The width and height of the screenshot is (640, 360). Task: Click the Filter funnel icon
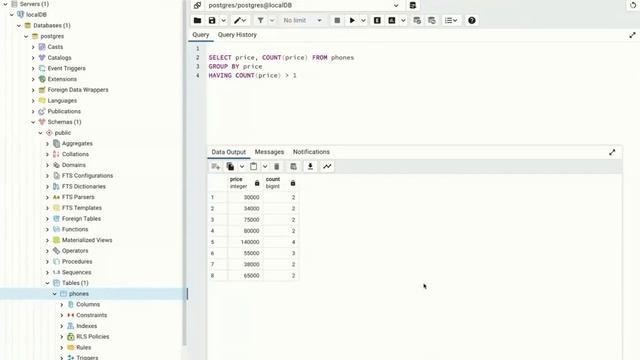260,20
